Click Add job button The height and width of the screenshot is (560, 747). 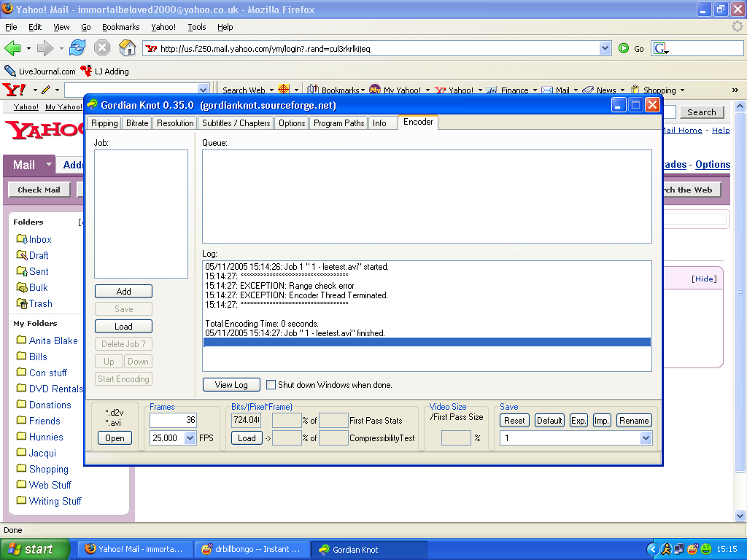click(x=123, y=292)
